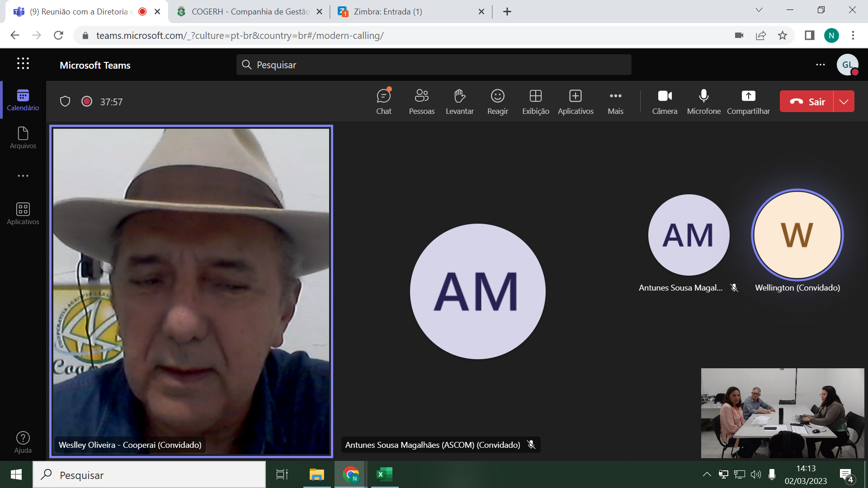Raise hand with Levantar button

[x=459, y=102]
